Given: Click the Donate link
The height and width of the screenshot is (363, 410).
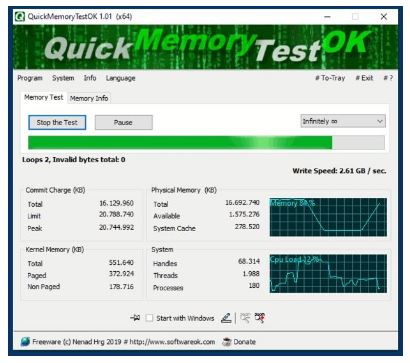Looking at the screenshot, I should (x=245, y=342).
